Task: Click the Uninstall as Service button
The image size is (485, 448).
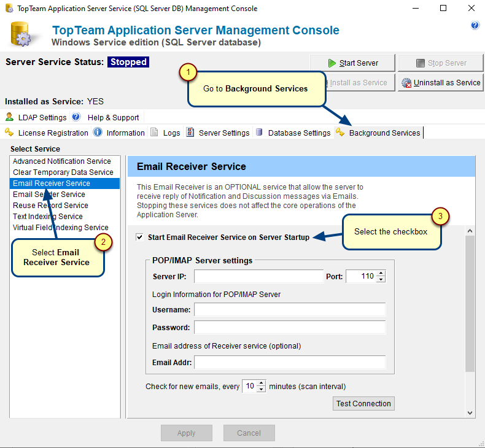Action: pos(441,83)
